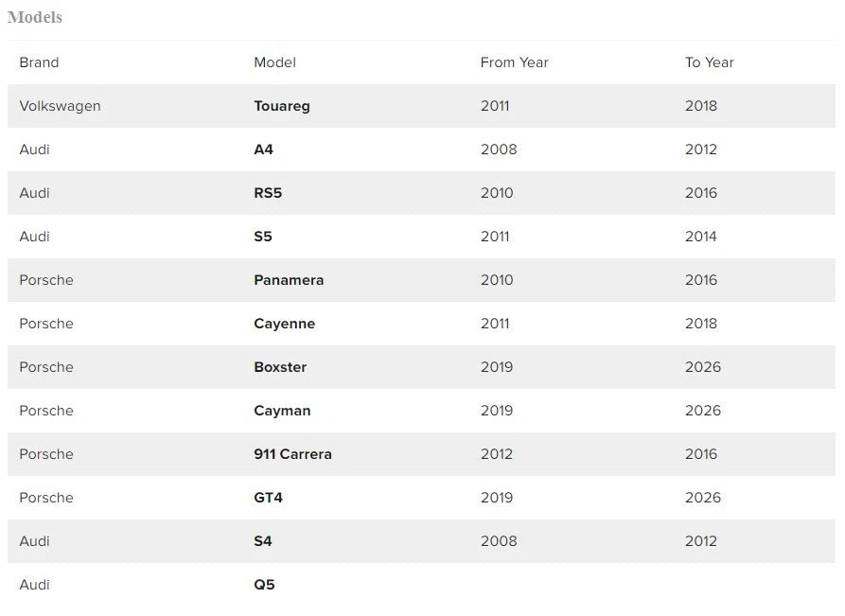This screenshot has width=845, height=616.
Task: Select the Cayenne model link
Action: coord(284,324)
